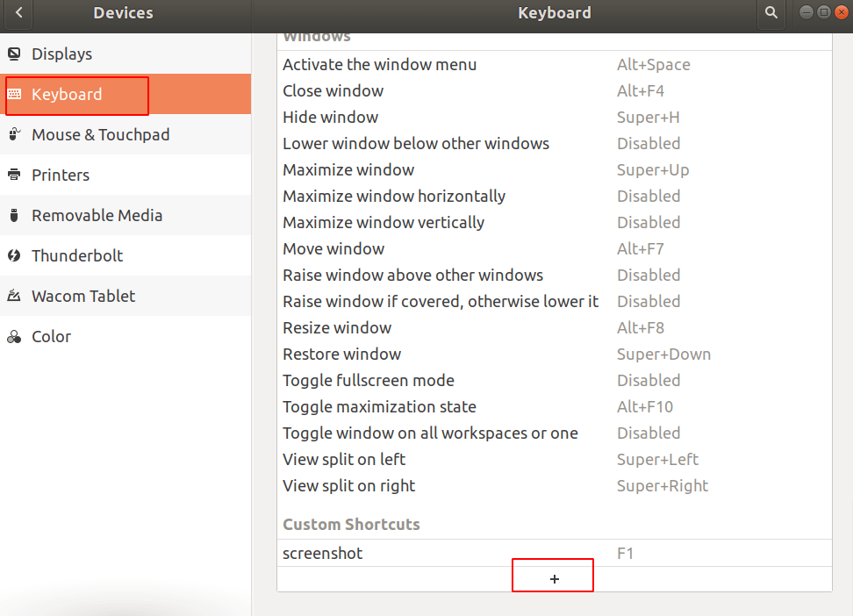This screenshot has width=853, height=616.
Task: Click the Displays monitor icon
Action: pyautogui.click(x=14, y=54)
